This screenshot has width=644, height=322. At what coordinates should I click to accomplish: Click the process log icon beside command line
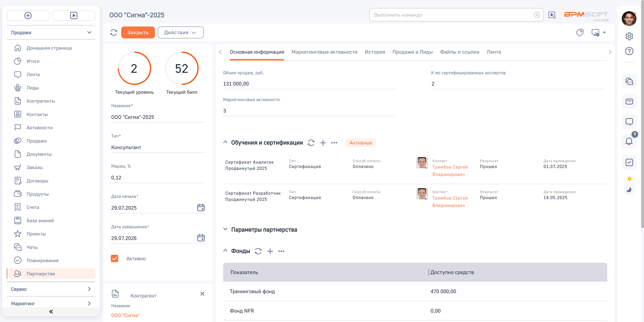[552, 15]
